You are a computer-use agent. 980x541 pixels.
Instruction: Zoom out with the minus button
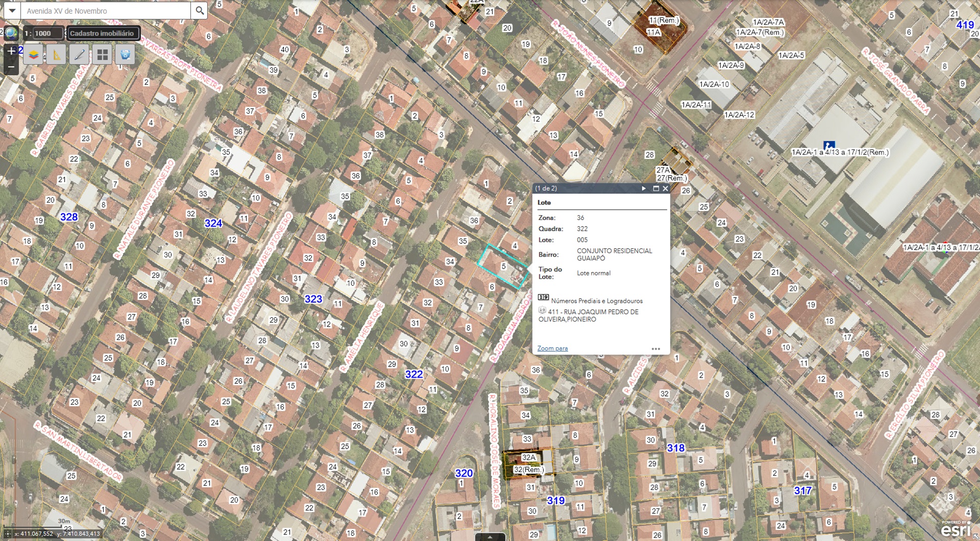point(11,67)
